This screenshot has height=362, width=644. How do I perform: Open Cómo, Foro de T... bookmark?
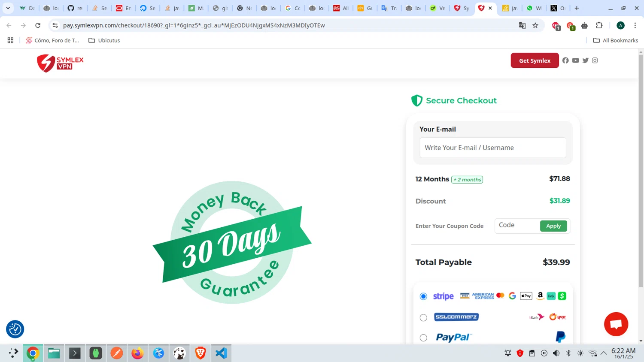click(x=52, y=40)
